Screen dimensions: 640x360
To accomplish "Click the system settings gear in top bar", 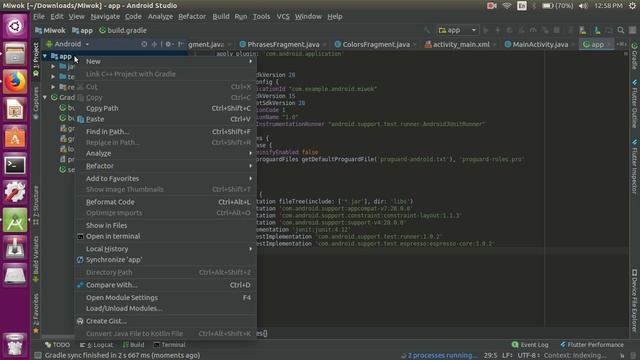I will (632, 6).
